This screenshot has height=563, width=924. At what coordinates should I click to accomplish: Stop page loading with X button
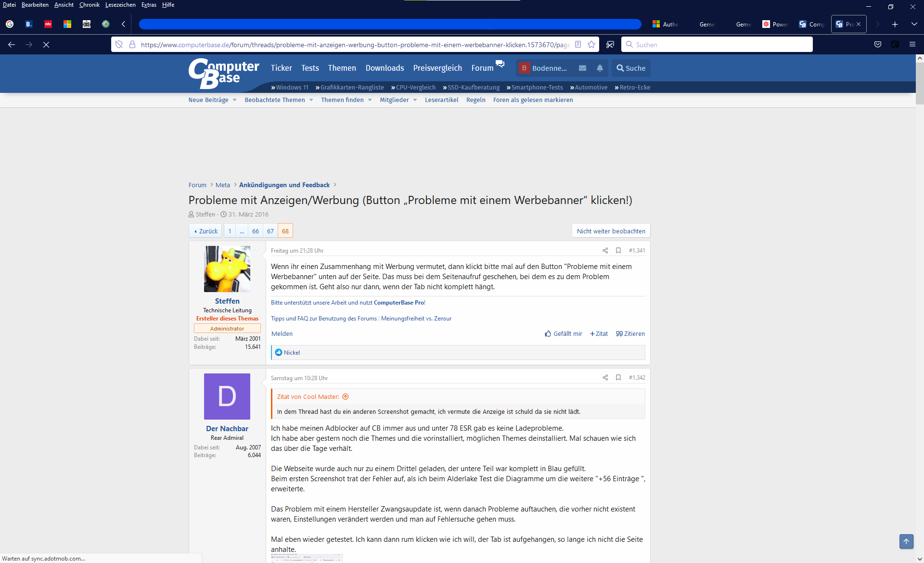click(x=46, y=45)
